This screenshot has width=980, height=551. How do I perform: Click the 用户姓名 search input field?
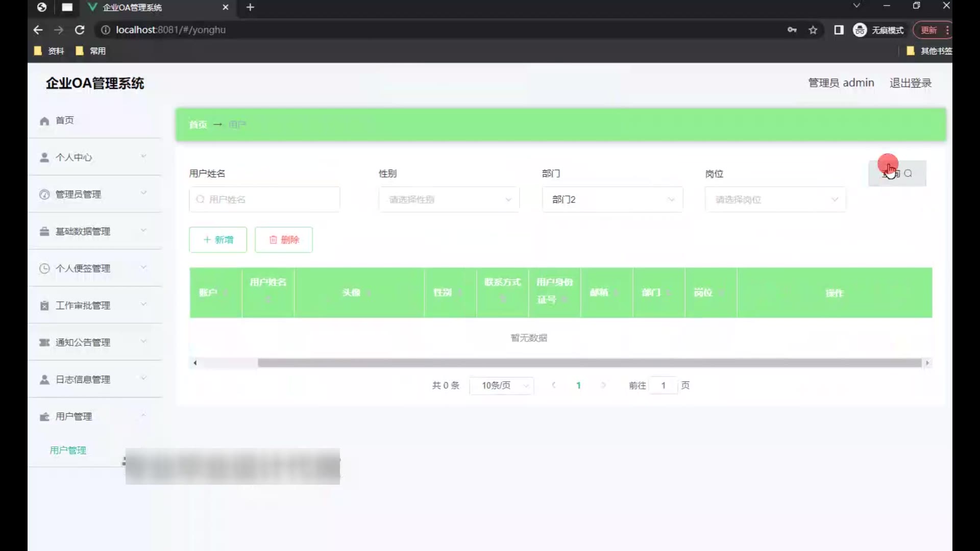264,199
